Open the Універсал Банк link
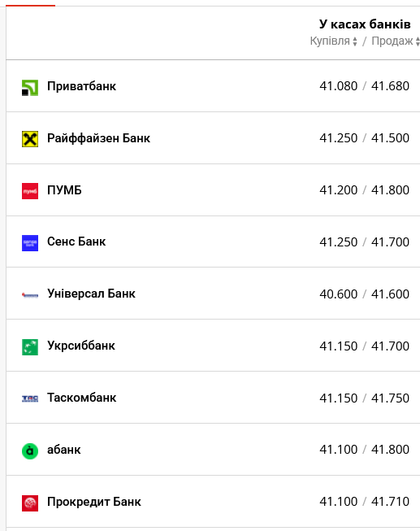420x531 pixels. click(91, 294)
